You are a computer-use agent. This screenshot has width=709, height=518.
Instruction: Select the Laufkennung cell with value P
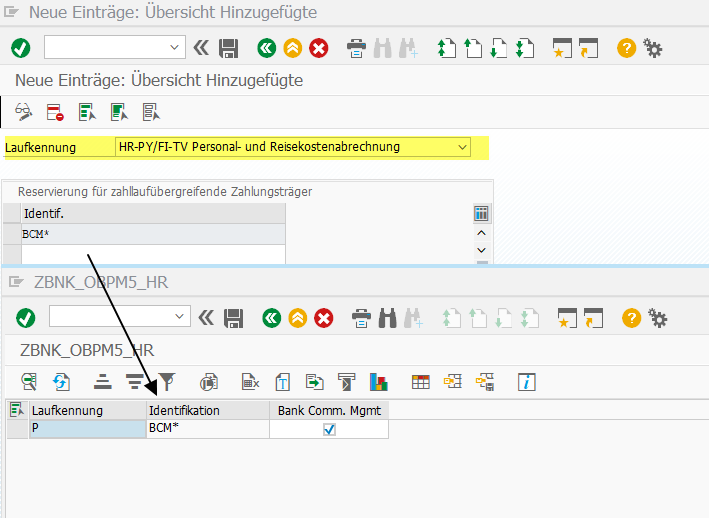pos(87,429)
